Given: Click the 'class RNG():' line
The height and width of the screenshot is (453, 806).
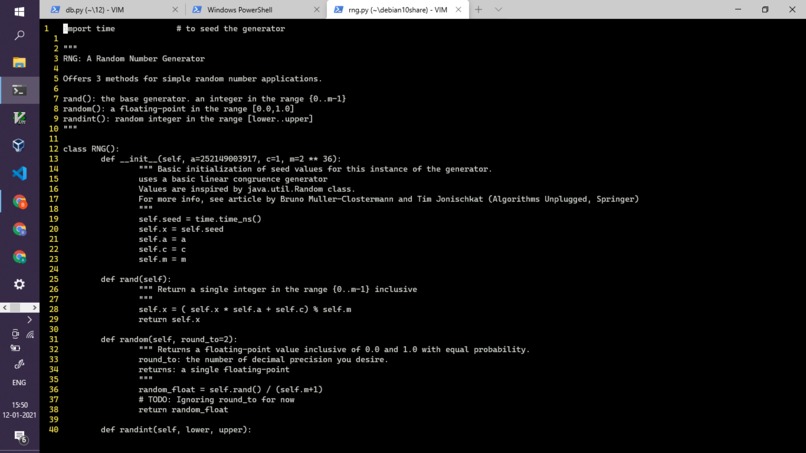Looking at the screenshot, I should click(91, 149).
